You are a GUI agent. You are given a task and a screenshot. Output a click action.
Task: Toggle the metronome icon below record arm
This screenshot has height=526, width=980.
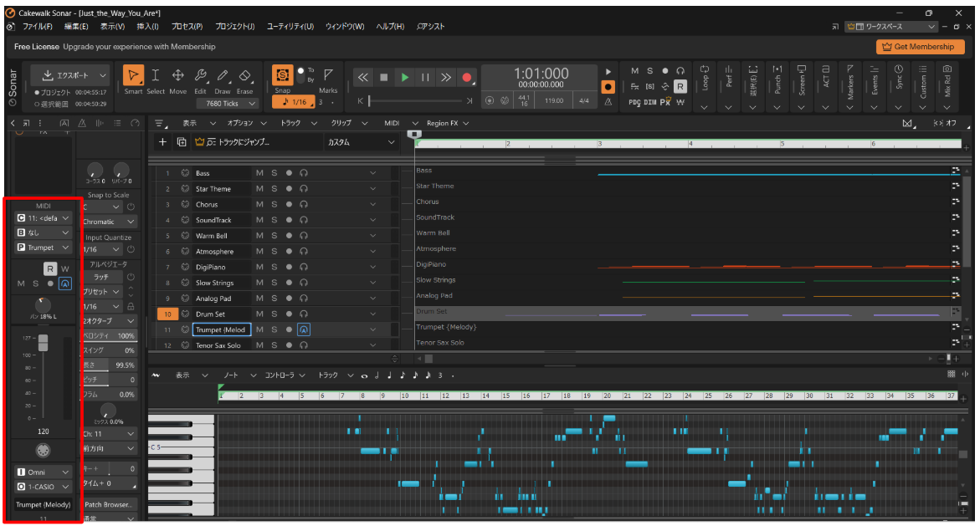pyautogui.click(x=608, y=101)
